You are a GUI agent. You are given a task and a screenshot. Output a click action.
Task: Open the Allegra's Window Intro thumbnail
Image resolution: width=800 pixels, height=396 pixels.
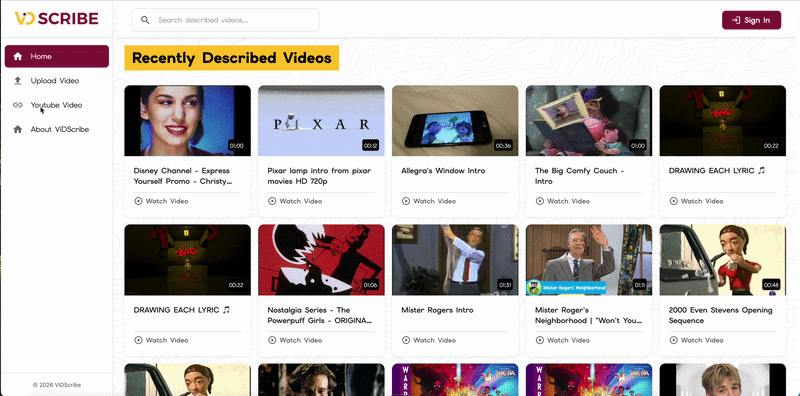[x=455, y=120]
